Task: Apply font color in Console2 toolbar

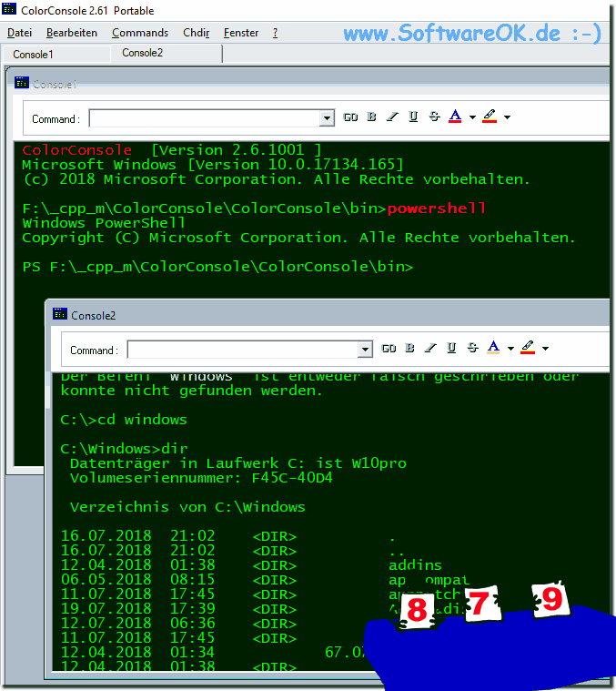Action: pyautogui.click(x=493, y=348)
